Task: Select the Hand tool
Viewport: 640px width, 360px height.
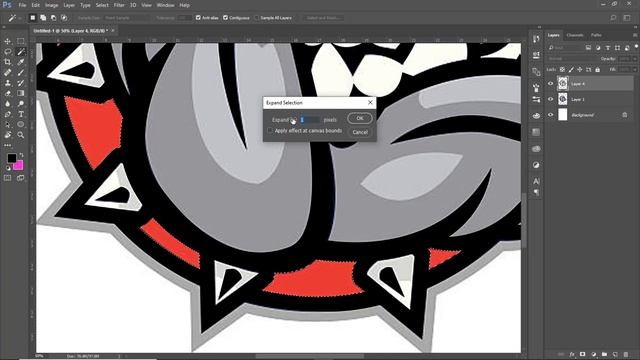Action: click(7, 135)
